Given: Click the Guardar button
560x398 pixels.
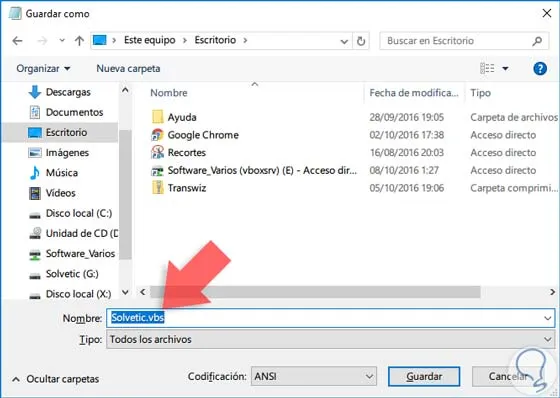Looking at the screenshot, I should (x=424, y=377).
